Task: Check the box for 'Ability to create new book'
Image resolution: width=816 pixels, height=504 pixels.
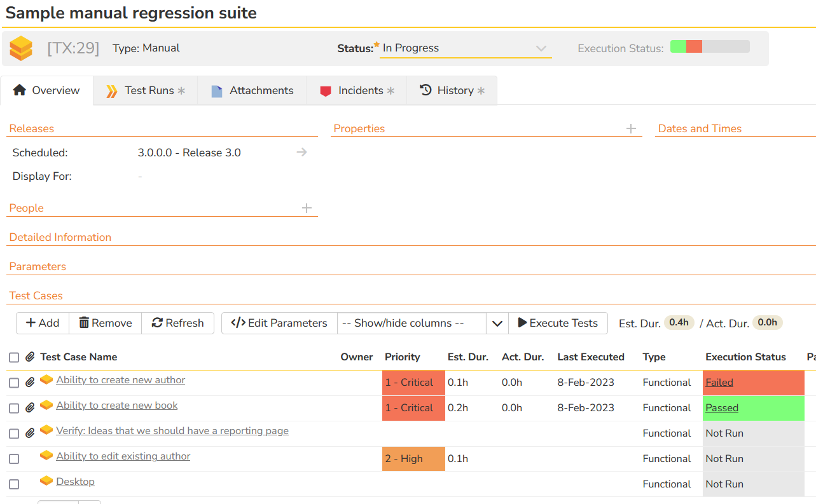Action: (x=14, y=408)
